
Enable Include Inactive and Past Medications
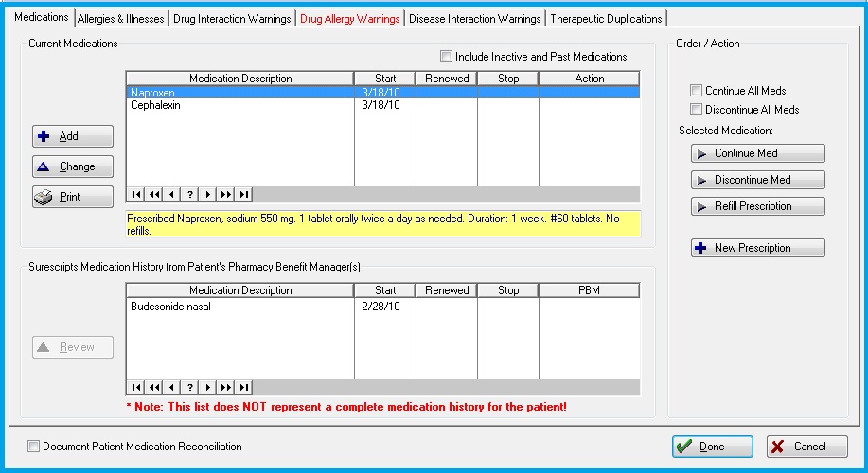[446, 57]
